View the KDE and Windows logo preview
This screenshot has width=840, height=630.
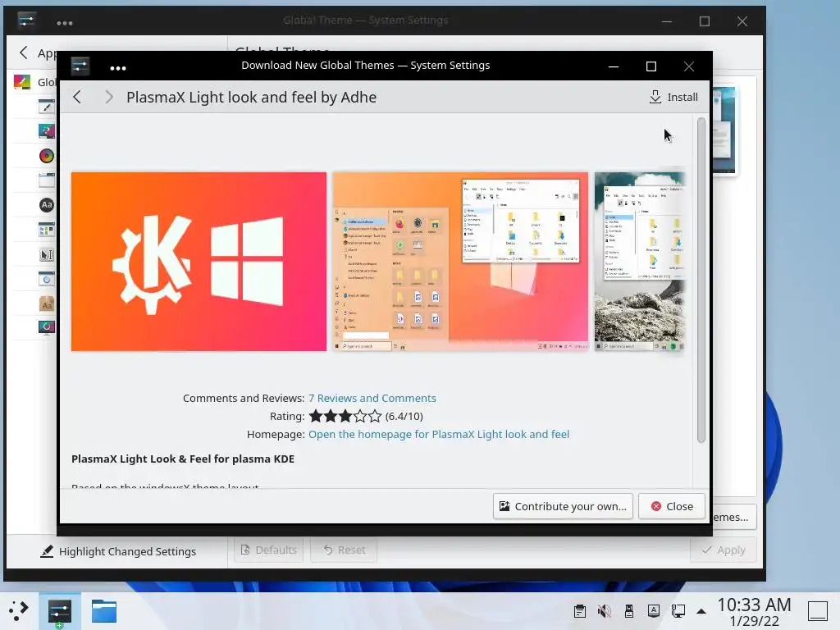coord(199,262)
